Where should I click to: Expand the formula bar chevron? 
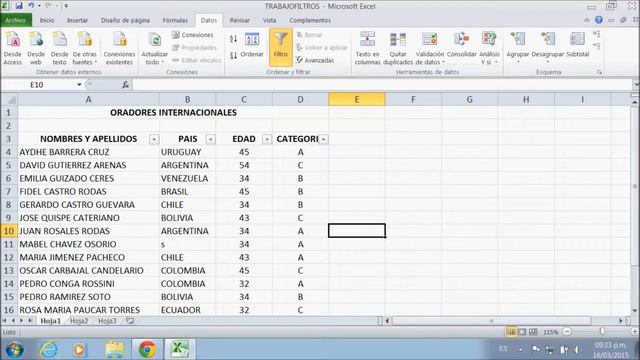pyautogui.click(x=636, y=84)
